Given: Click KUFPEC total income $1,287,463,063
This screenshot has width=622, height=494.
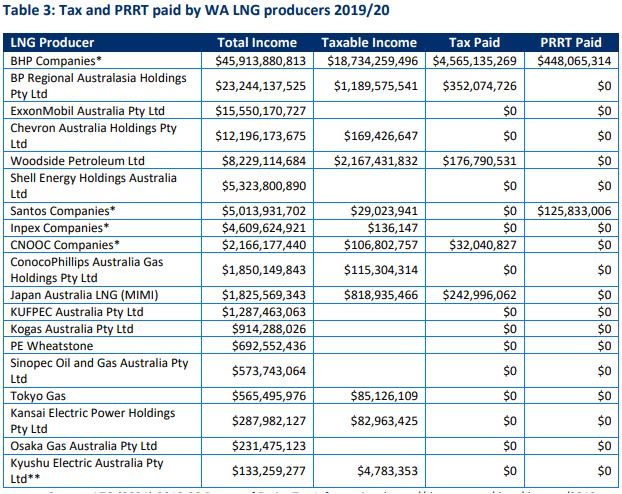Looking at the screenshot, I should coord(264,312).
